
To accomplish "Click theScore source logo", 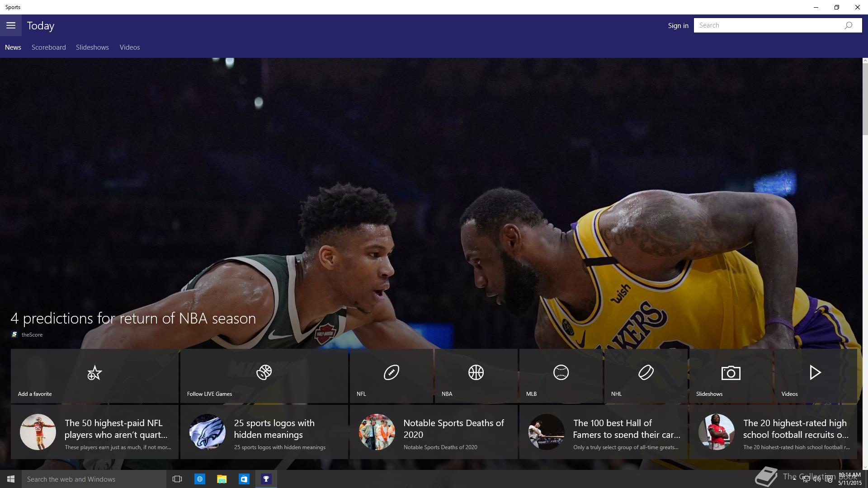I will pos(14,334).
